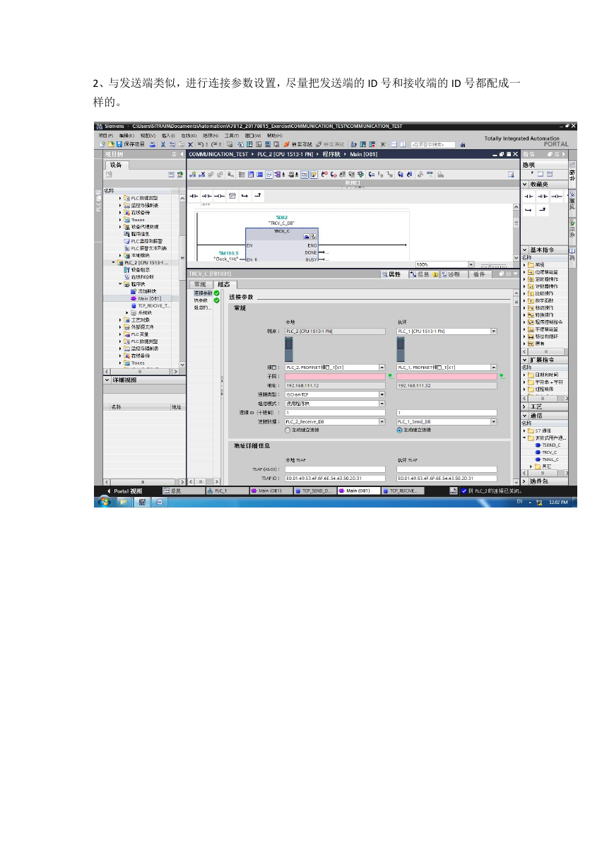
Task: Switch to the 属性 inspector tab
Action: point(391,274)
